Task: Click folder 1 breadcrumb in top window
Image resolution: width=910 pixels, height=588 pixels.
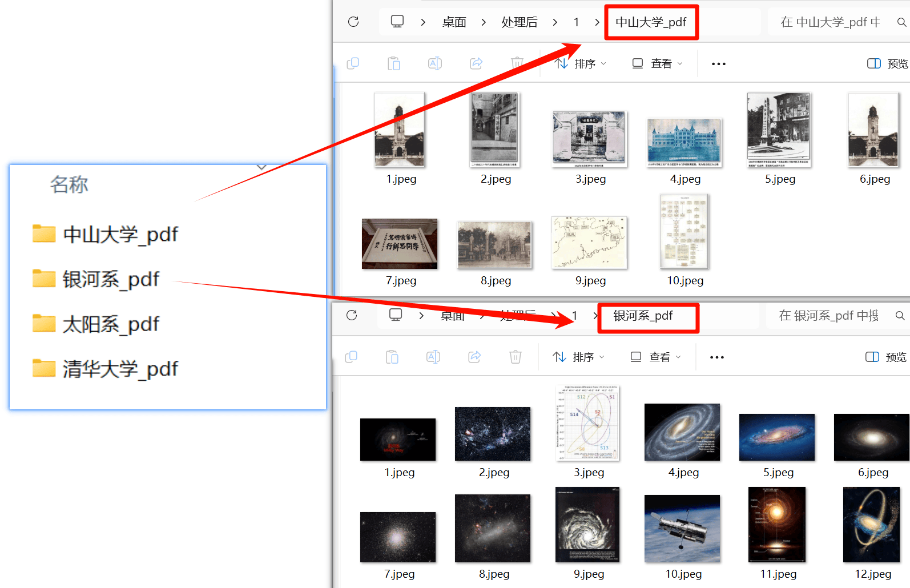Action: point(577,22)
